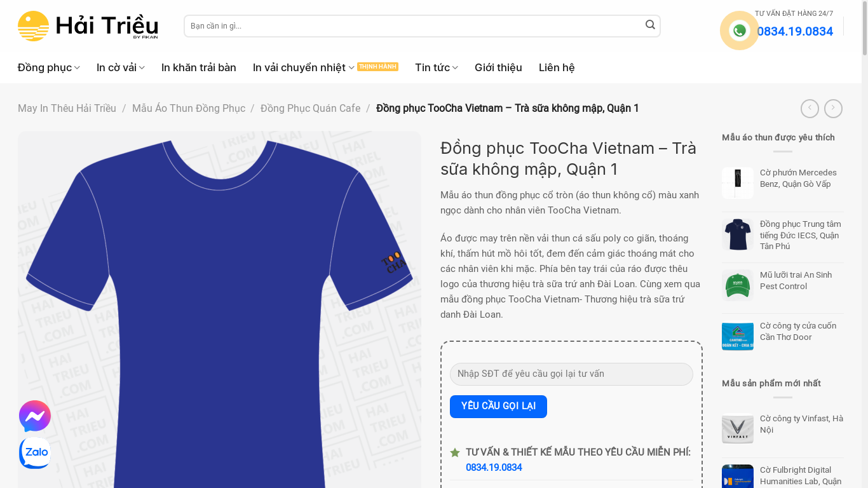Click the search magnifier icon
Screen dimensions: 868x488
650,25
